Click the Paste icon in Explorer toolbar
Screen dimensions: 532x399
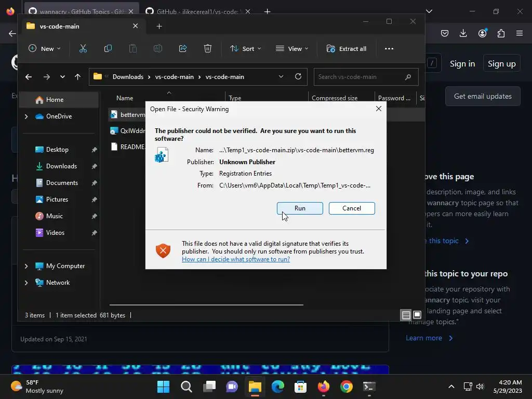(132, 48)
